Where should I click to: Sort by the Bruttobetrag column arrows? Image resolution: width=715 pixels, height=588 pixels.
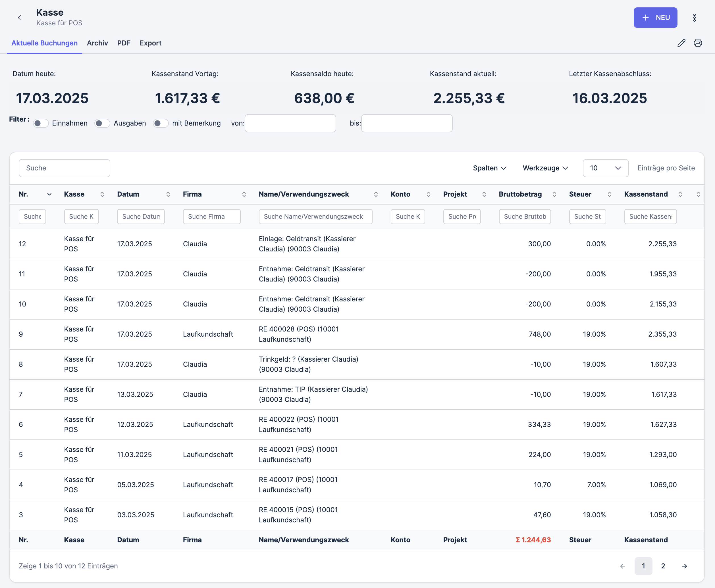pyautogui.click(x=554, y=194)
